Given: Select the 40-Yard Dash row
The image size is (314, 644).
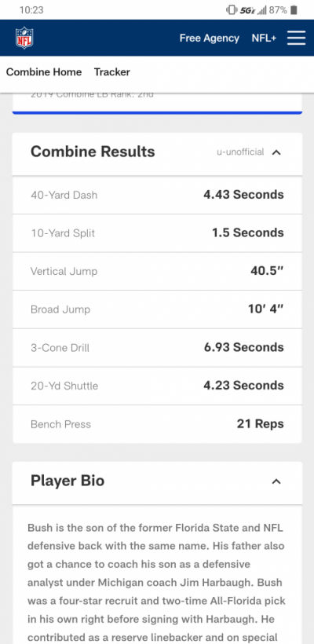Looking at the screenshot, I should click(x=157, y=195).
